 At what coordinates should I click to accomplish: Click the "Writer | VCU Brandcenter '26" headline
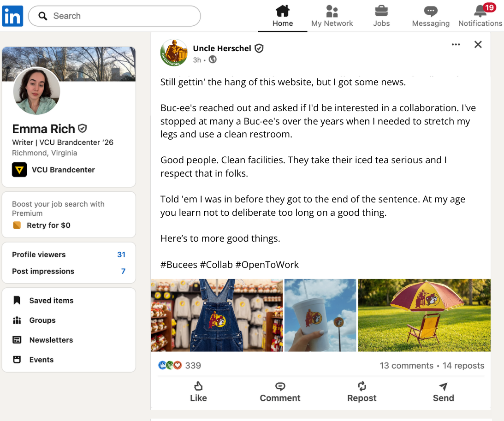click(63, 142)
